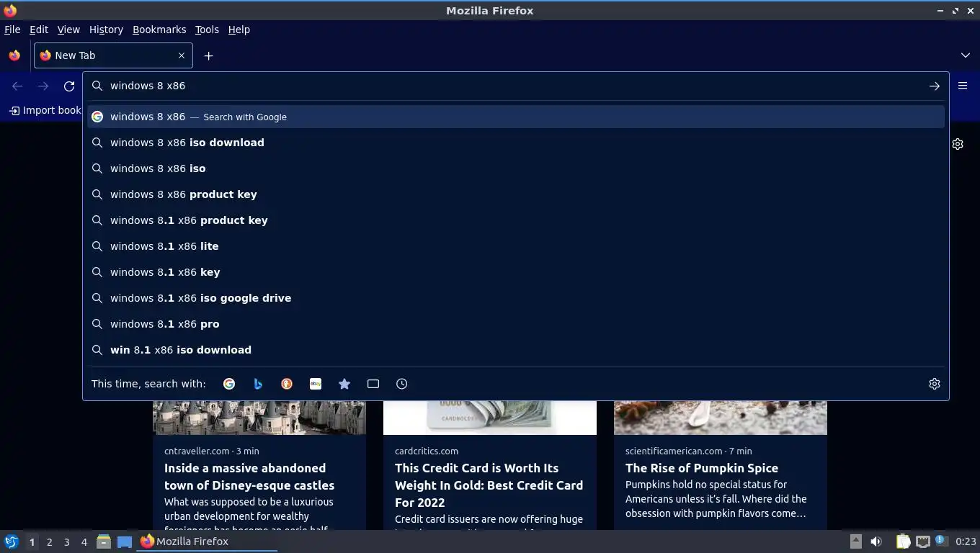Go forward one page
Screen dimensions: 980x553
(43, 86)
